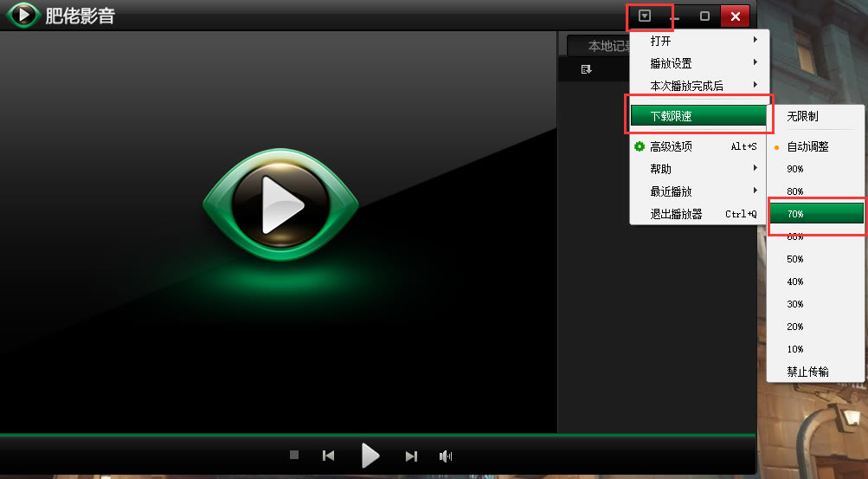This screenshot has height=479, width=868.
Task: Click the playlist icon under local records tab
Action: tap(586, 69)
